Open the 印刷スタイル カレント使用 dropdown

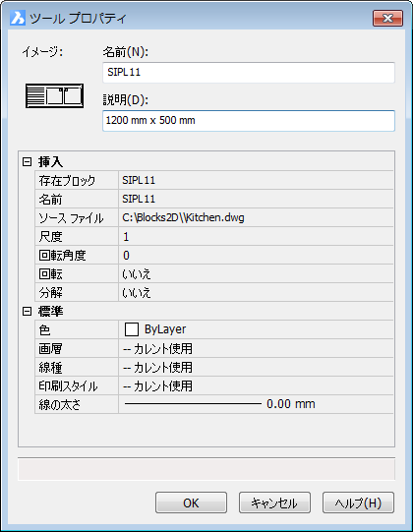256,385
